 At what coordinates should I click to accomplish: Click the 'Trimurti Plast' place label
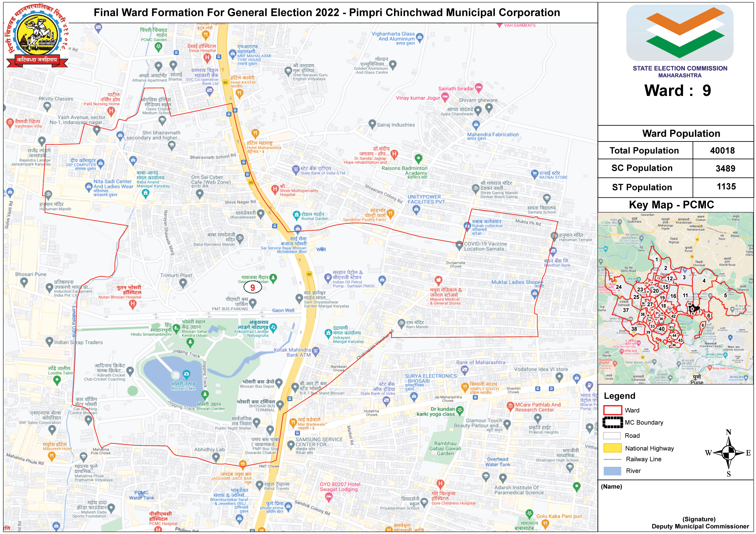[x=176, y=276]
